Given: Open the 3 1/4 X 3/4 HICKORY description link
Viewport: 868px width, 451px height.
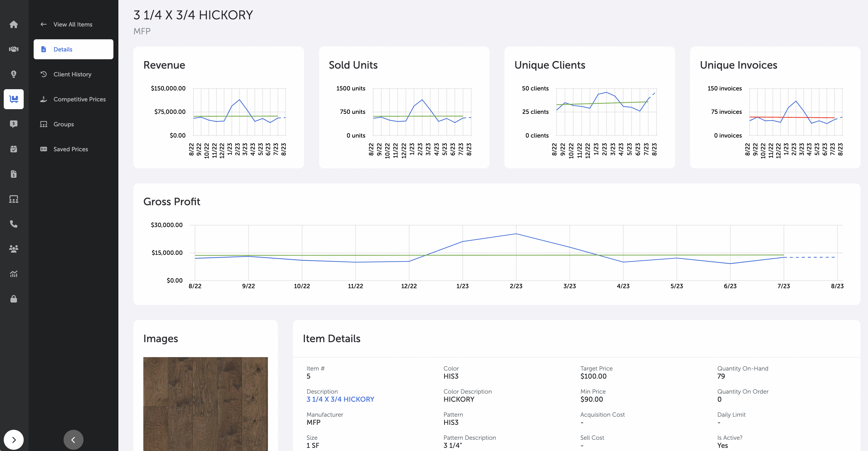Looking at the screenshot, I should click(340, 399).
